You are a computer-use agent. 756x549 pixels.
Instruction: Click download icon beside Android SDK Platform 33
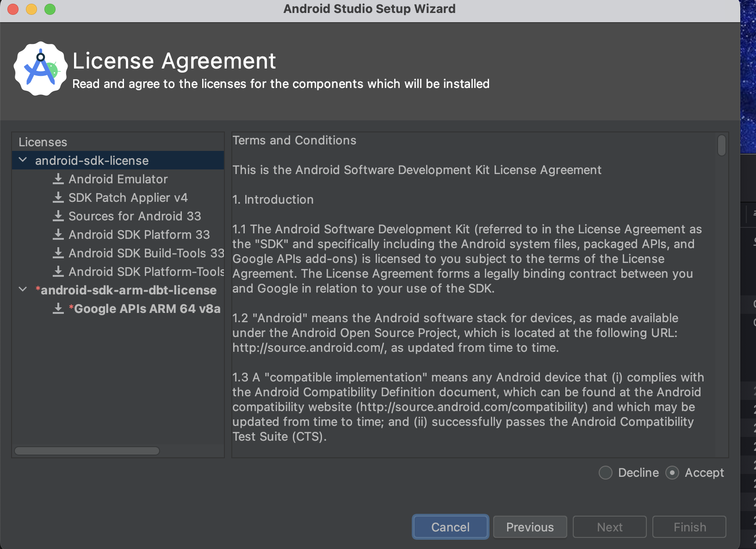pos(58,235)
